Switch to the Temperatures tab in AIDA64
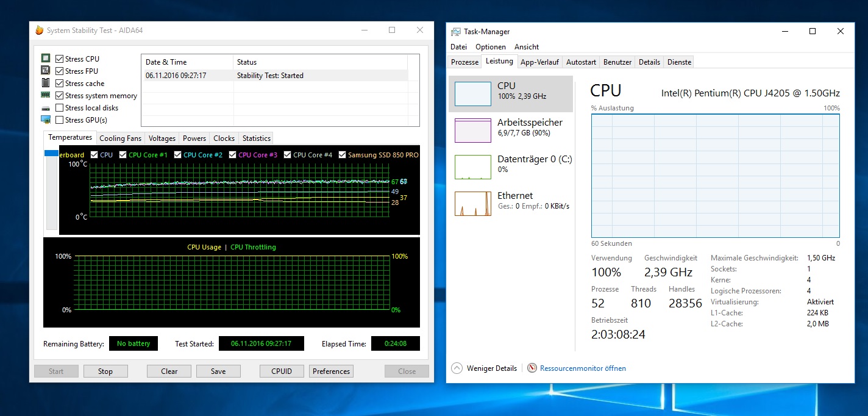Viewport: 868px width, 416px height. [70, 137]
